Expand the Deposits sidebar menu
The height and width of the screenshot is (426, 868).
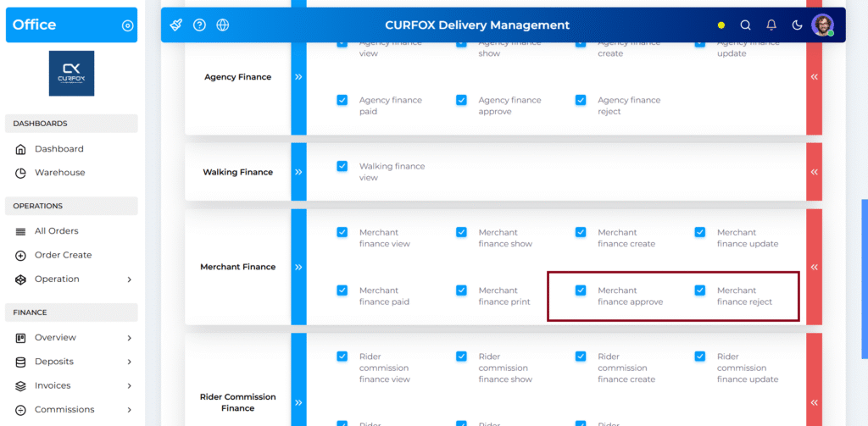[129, 362]
